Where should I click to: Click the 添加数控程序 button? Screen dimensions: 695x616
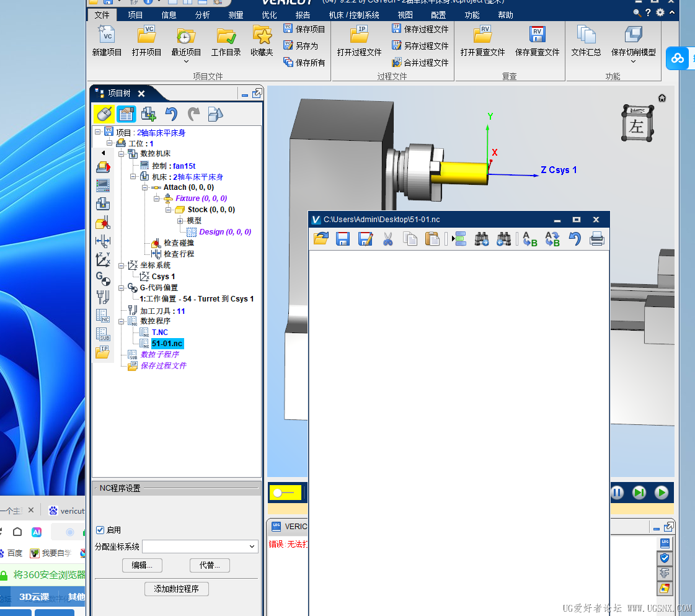pyautogui.click(x=177, y=589)
